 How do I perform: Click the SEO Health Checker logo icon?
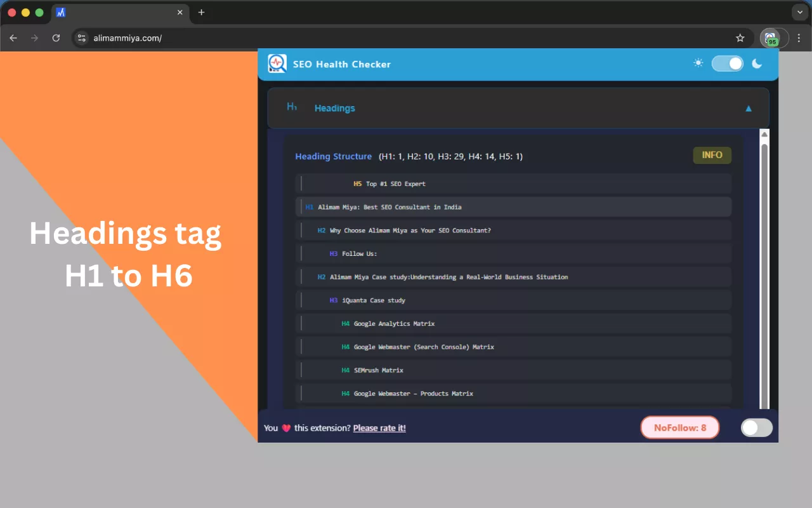click(x=277, y=63)
